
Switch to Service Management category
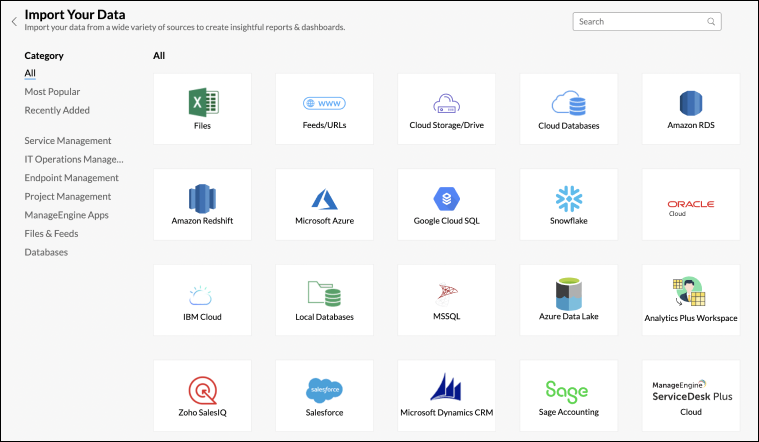(x=68, y=141)
